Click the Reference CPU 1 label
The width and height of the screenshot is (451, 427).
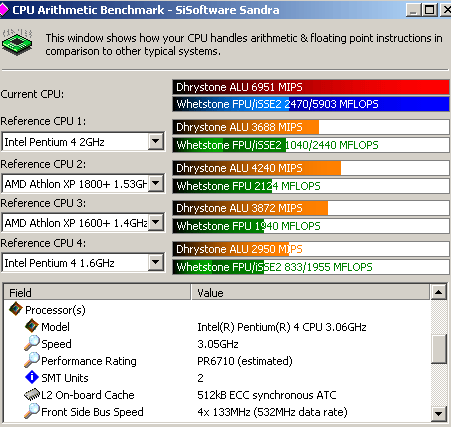(43, 121)
